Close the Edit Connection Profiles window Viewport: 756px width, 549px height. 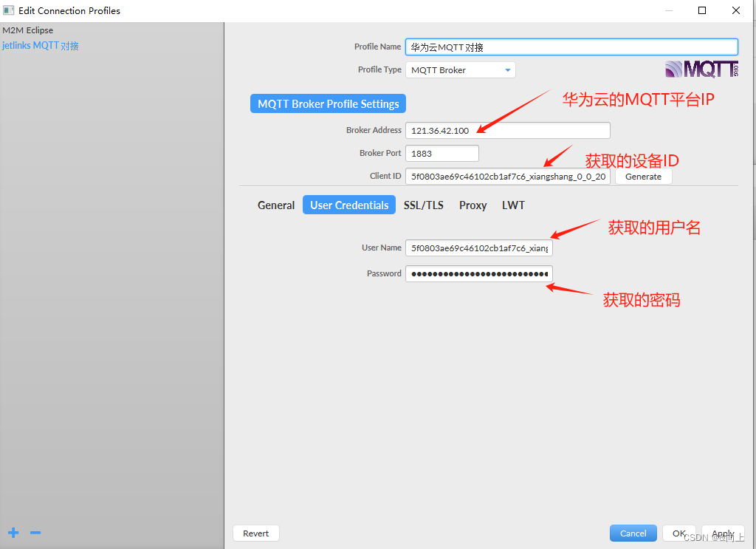(736, 10)
